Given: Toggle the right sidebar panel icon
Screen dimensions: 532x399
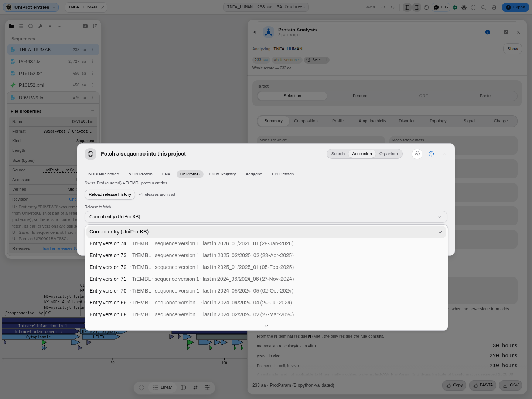Looking at the screenshot, I should coord(417,7).
